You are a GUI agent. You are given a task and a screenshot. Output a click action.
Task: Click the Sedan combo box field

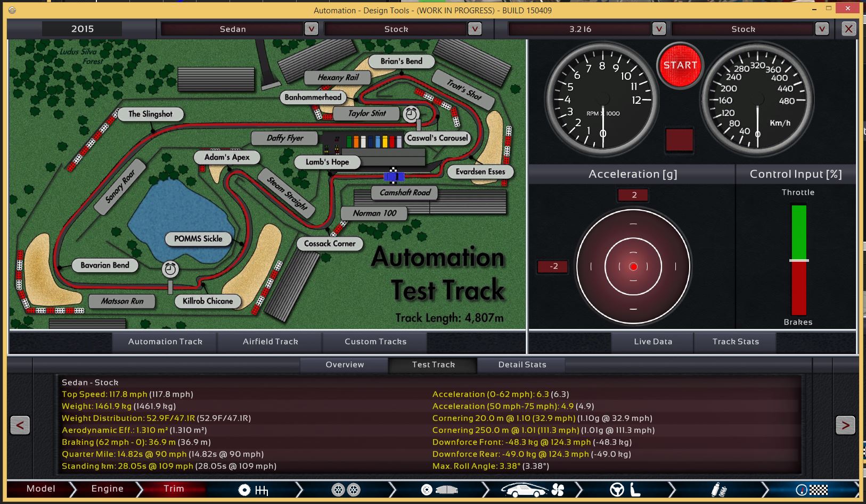pos(233,29)
